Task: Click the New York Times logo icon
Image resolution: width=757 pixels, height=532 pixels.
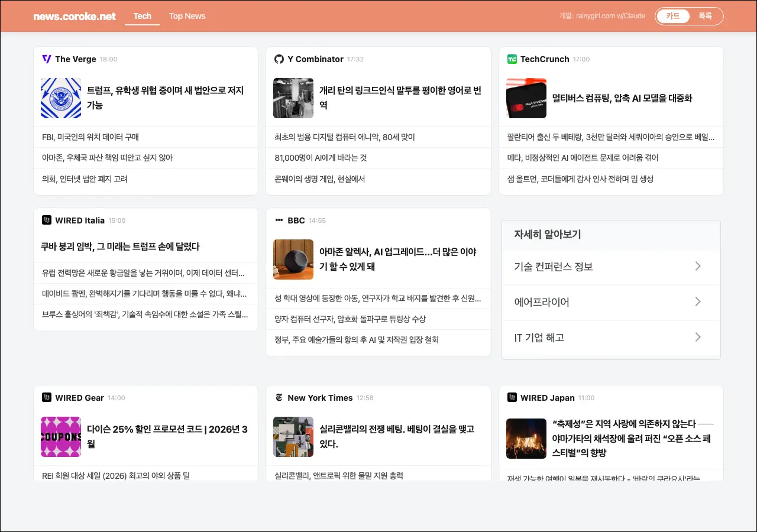Action: [x=279, y=398]
